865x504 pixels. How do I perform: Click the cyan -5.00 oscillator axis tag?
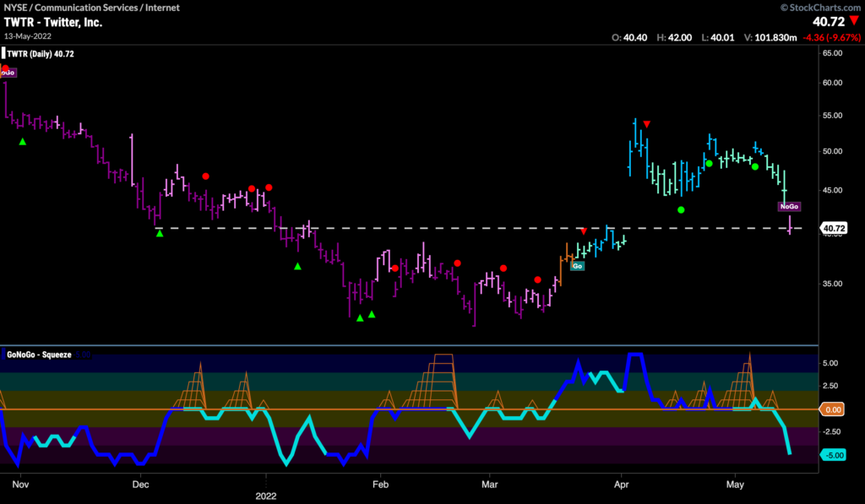click(834, 456)
